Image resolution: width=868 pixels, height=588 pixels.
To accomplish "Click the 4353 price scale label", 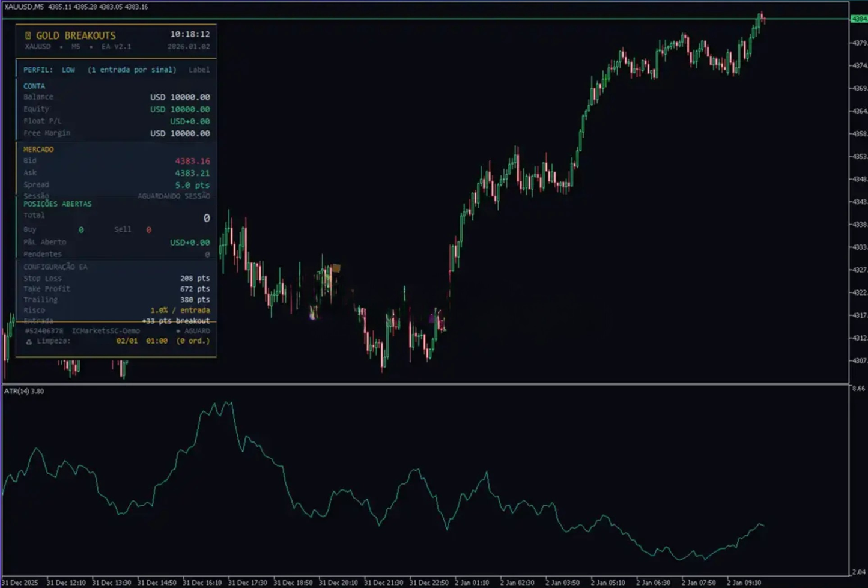I will click(x=859, y=156).
